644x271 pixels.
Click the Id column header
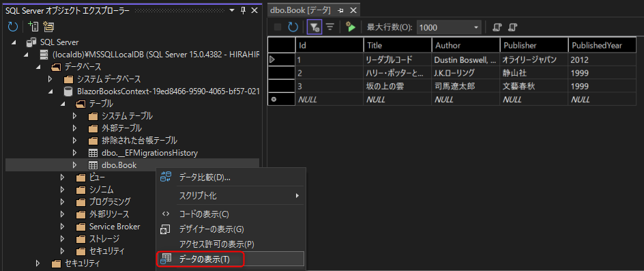[329, 45]
